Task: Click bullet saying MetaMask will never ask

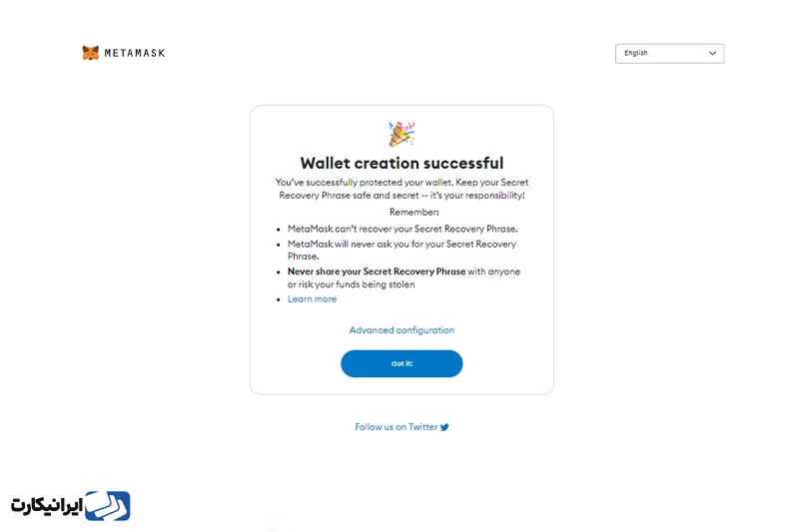Action: click(401, 250)
